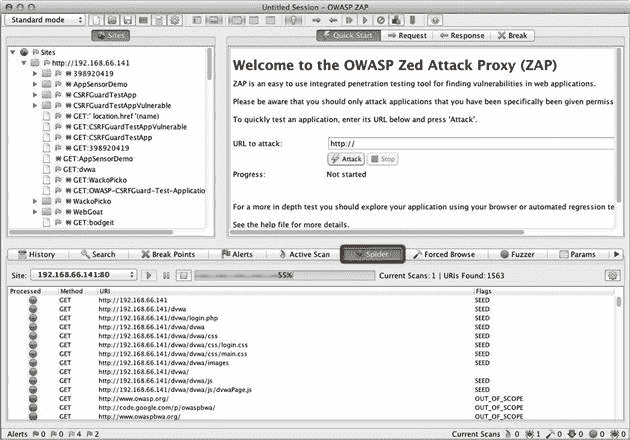This screenshot has height=440, width=630.
Task: Click the Sites tree vertical scrollbar
Action: (209, 64)
